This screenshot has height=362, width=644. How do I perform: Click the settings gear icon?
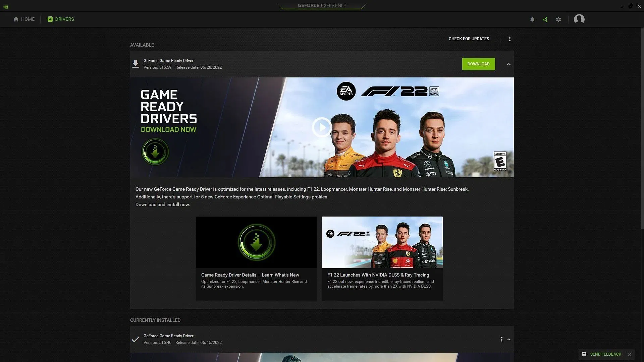coord(558,19)
